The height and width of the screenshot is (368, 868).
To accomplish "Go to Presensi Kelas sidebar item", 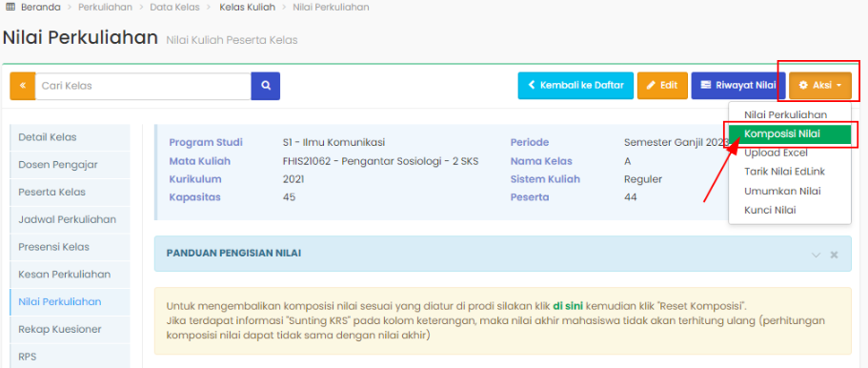I will pos(70,247).
